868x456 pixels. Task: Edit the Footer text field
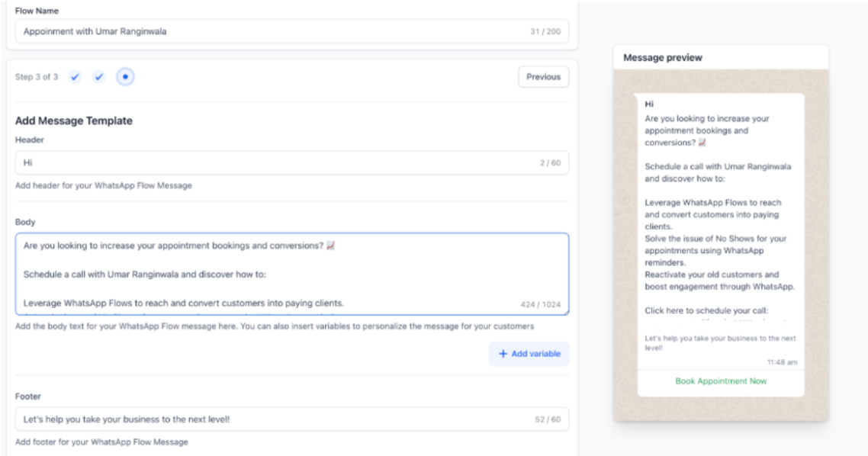(x=267, y=419)
